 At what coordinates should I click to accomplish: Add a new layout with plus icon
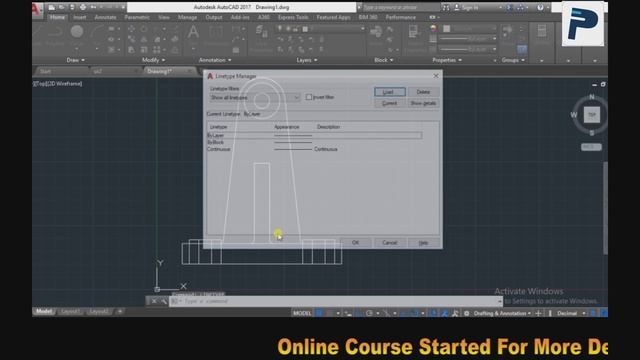click(x=120, y=311)
